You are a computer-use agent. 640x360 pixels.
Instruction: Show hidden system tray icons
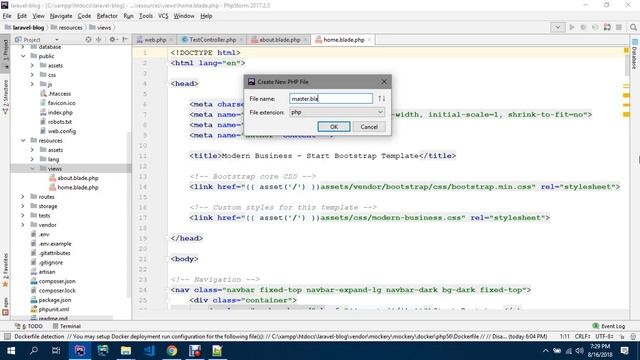click(546, 351)
